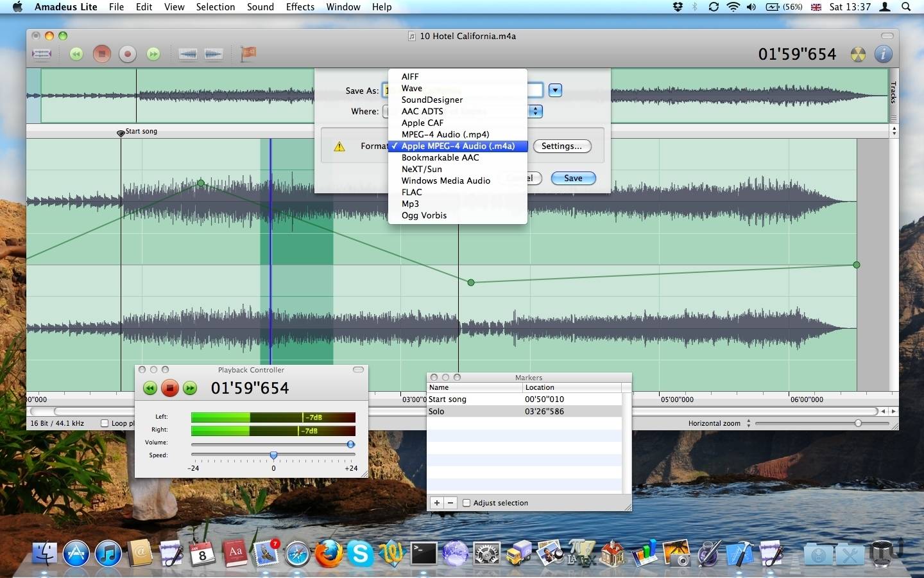Viewport: 924px width, 578px height.
Task: Click the rewind button in main toolbar
Action: coord(76,55)
